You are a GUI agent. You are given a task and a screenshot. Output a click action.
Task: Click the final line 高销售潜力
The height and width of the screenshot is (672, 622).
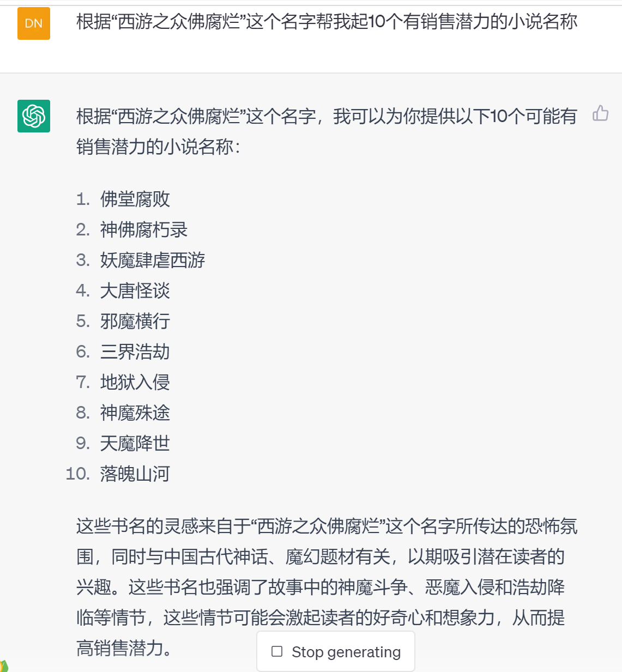[124, 648]
